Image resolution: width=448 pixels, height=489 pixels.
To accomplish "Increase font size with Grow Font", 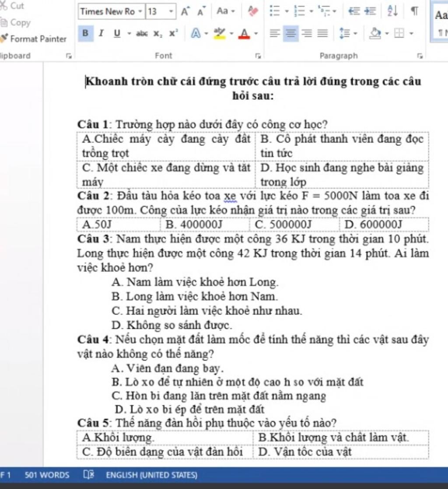I will [185, 11].
